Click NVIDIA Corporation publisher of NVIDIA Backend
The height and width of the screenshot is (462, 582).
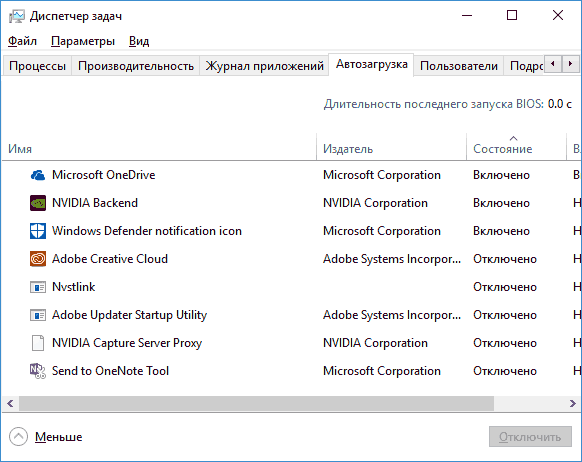click(375, 203)
